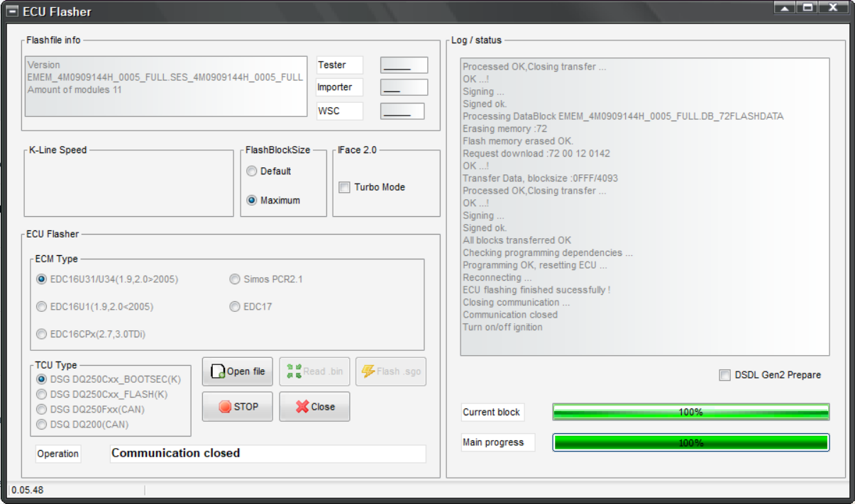Select DSQ DQ200(CAN) TCU type

(x=42, y=425)
